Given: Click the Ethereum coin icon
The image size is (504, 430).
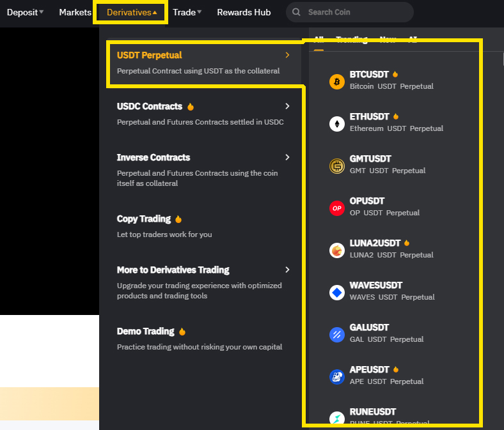Looking at the screenshot, I should [x=337, y=124].
